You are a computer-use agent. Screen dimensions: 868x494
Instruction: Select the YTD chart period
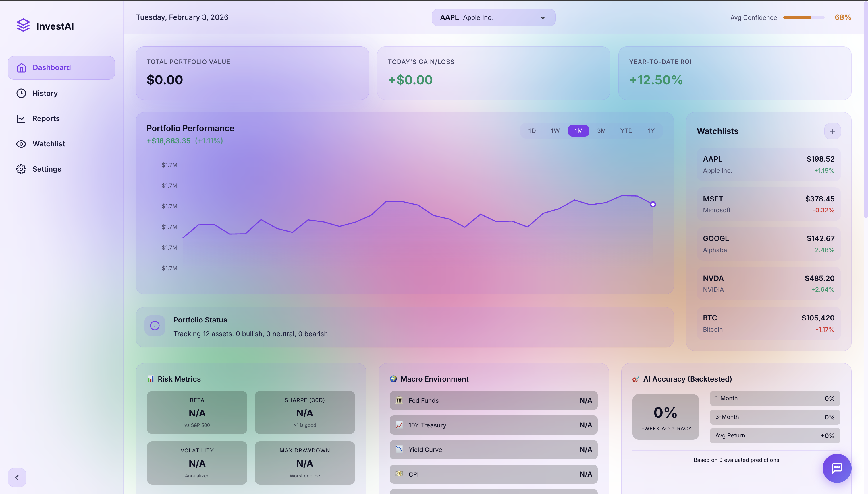coord(626,131)
